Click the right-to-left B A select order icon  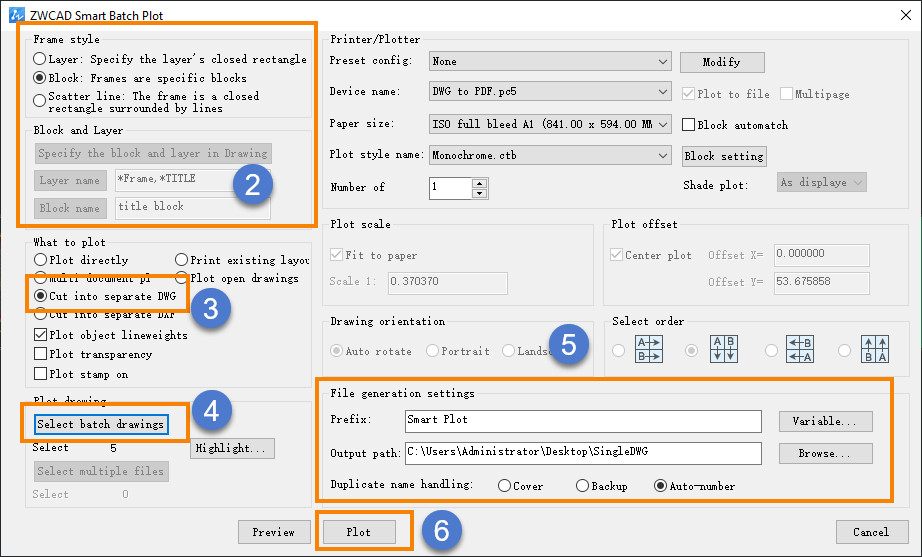800,349
